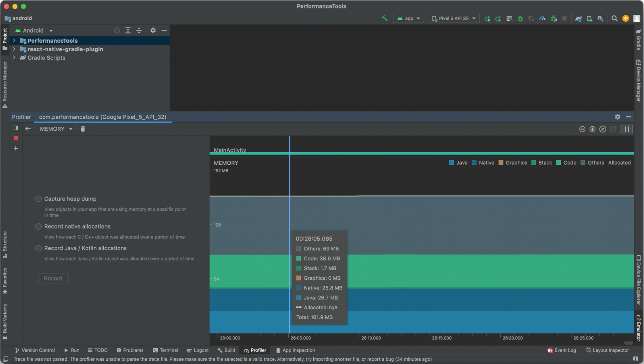Click the user account avatar icon

click(636, 19)
